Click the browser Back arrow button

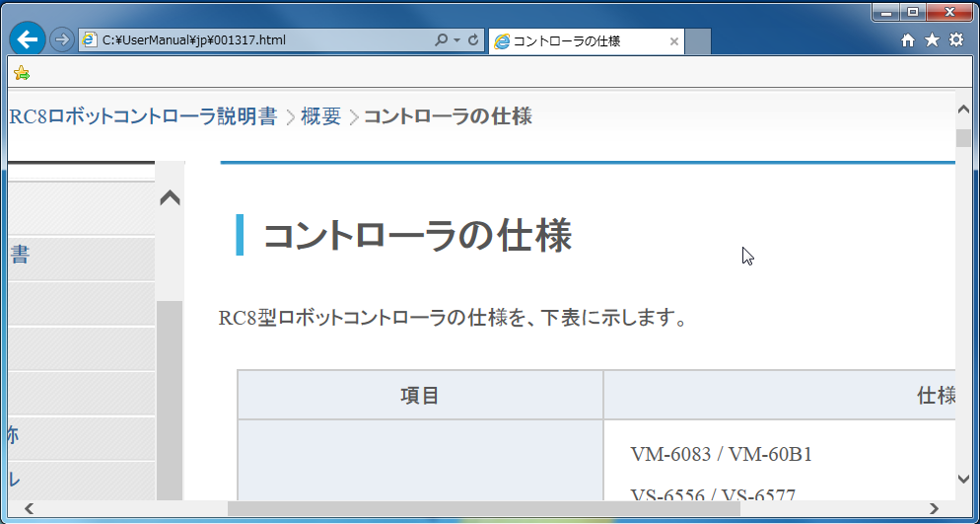click(x=28, y=39)
